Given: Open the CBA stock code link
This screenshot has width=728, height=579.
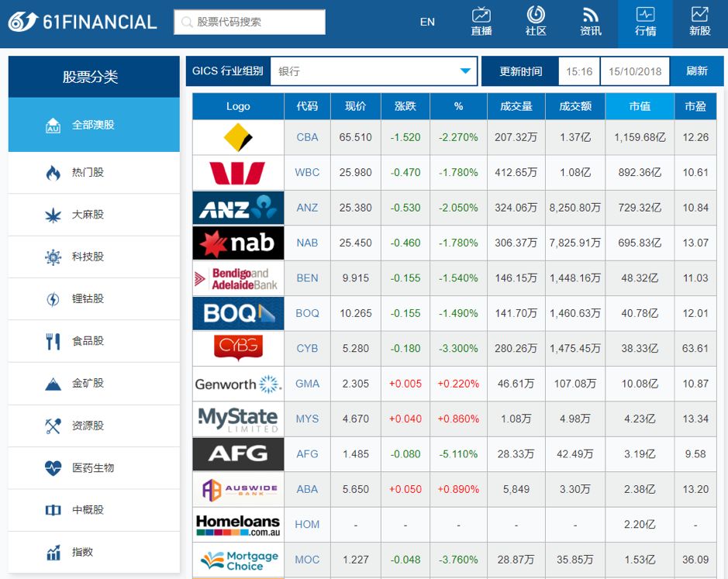Looking at the screenshot, I should click(307, 137).
